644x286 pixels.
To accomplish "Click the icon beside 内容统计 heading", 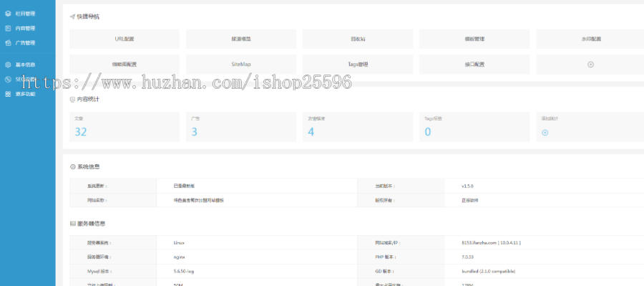I will click(72, 99).
